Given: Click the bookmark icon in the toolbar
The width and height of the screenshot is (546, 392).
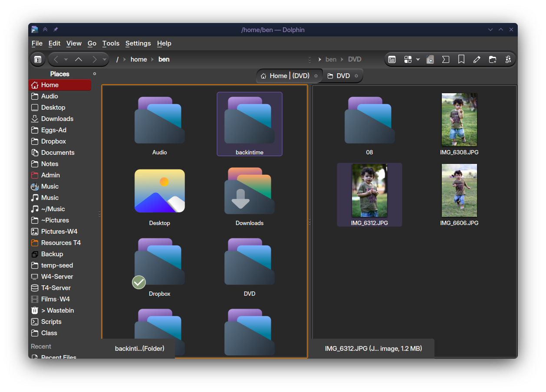Looking at the screenshot, I should (461, 59).
